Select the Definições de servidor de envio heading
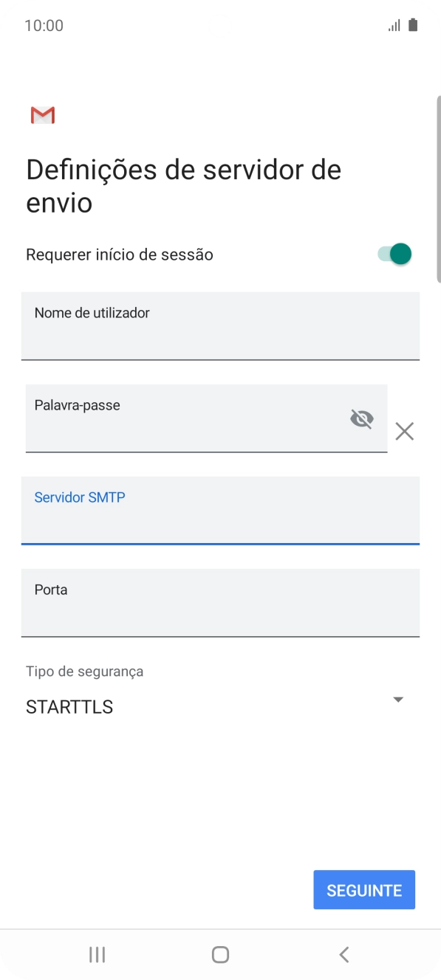Image resolution: width=441 pixels, height=980 pixels. click(x=183, y=185)
